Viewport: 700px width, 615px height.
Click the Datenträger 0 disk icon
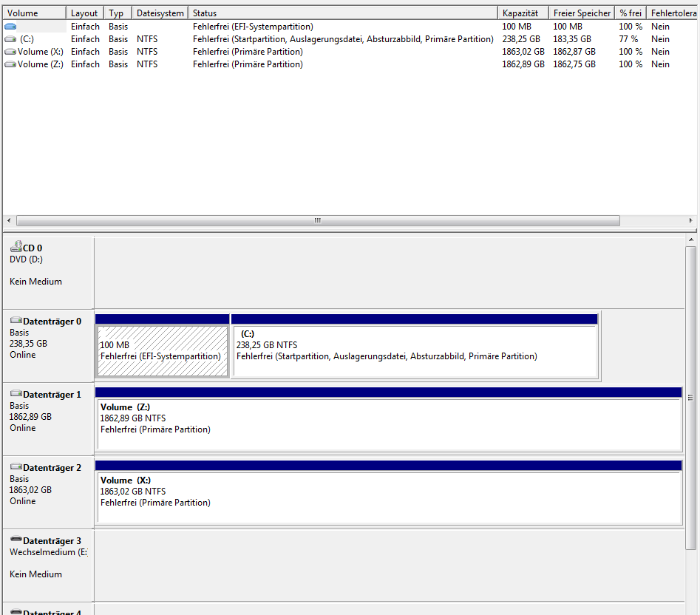tap(16, 320)
